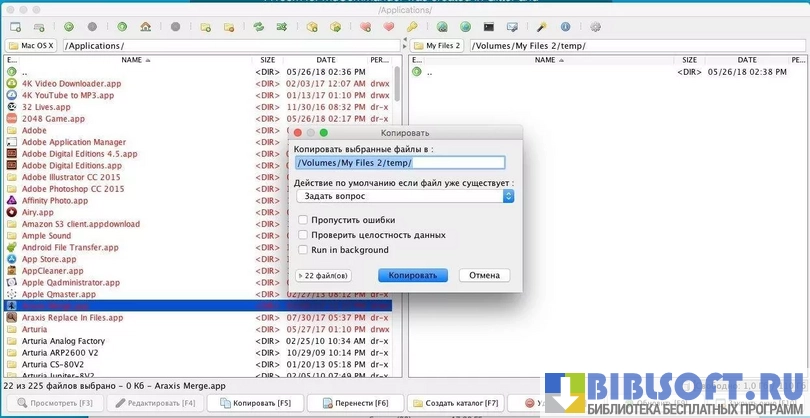Click Создать каталог [F7] in bottom bar

click(455, 403)
